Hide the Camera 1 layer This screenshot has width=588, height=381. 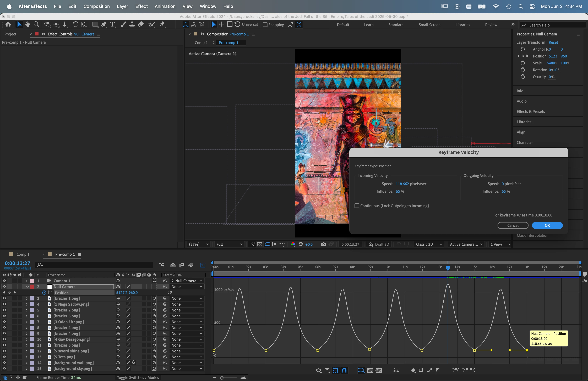click(x=4, y=281)
